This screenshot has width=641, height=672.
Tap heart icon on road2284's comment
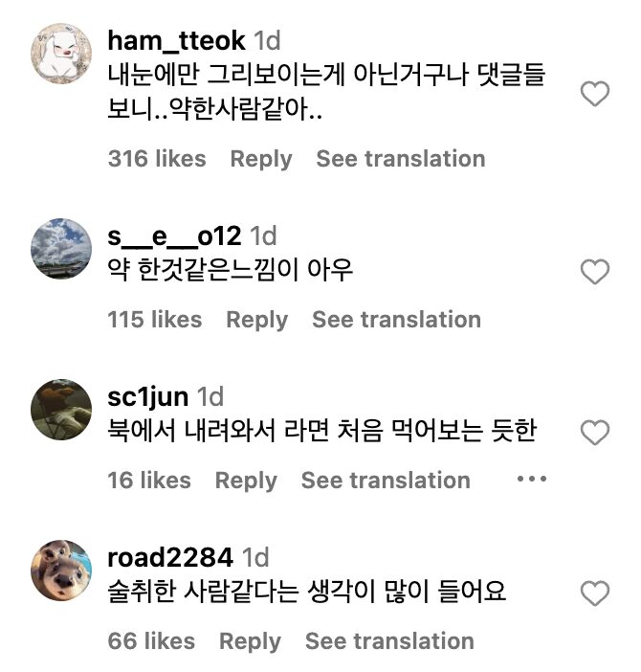click(595, 594)
